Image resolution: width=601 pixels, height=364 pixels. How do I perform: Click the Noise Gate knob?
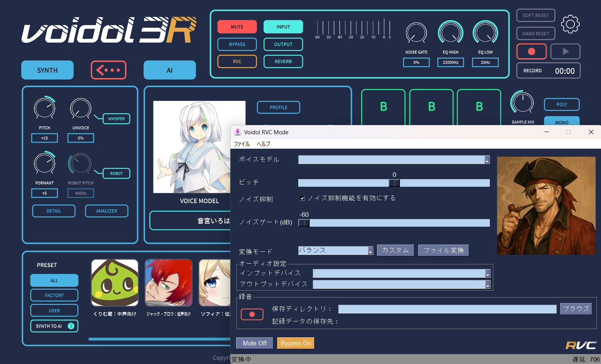(x=416, y=33)
